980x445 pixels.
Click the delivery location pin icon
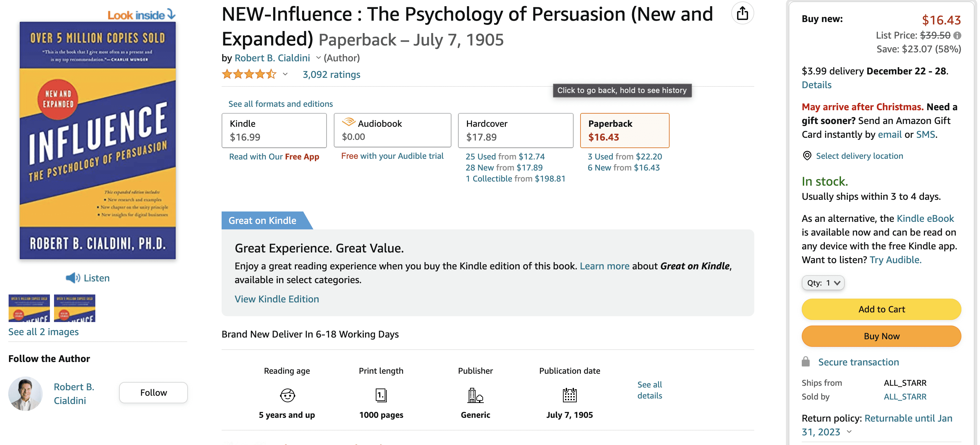[807, 156]
